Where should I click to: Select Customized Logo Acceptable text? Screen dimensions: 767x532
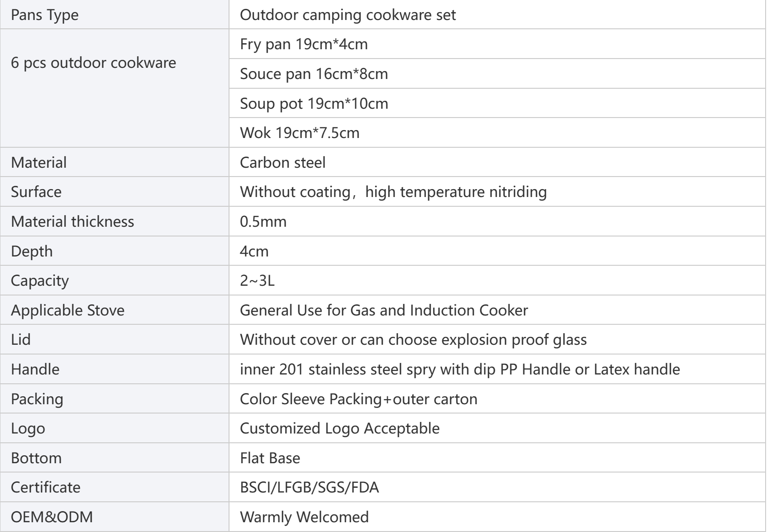[339, 428]
